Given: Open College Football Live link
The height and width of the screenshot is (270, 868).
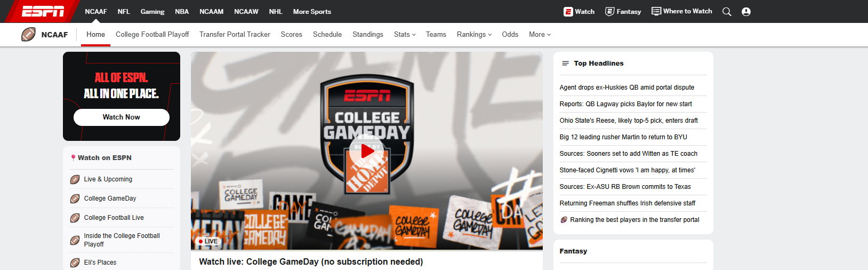Looking at the screenshot, I should pyautogui.click(x=114, y=218).
